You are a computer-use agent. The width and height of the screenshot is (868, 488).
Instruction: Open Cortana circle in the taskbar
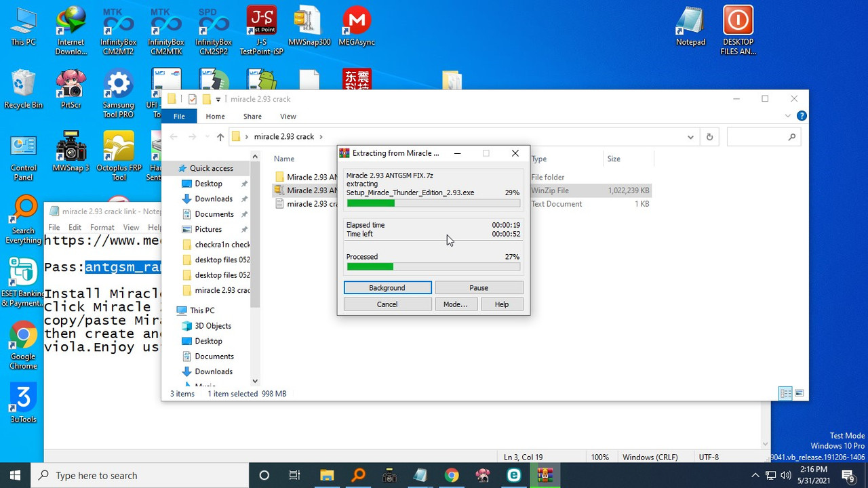pyautogui.click(x=264, y=475)
